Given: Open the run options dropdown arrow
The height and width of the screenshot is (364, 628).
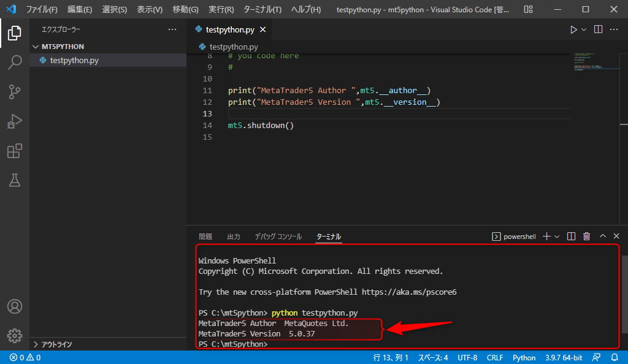Looking at the screenshot, I should pyautogui.click(x=584, y=29).
